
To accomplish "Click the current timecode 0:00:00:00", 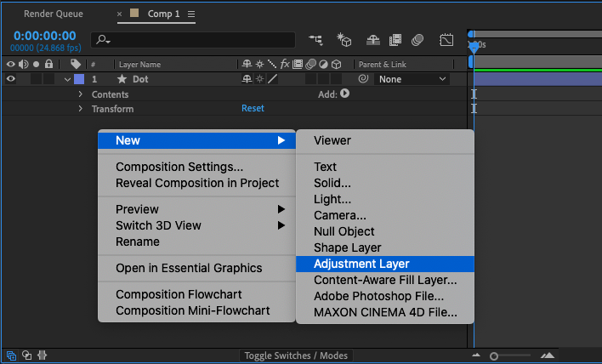I will point(45,36).
